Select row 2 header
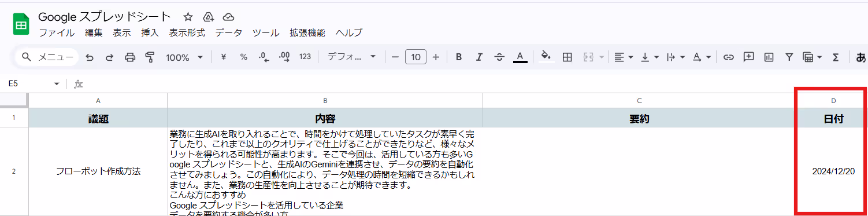 click(x=14, y=171)
